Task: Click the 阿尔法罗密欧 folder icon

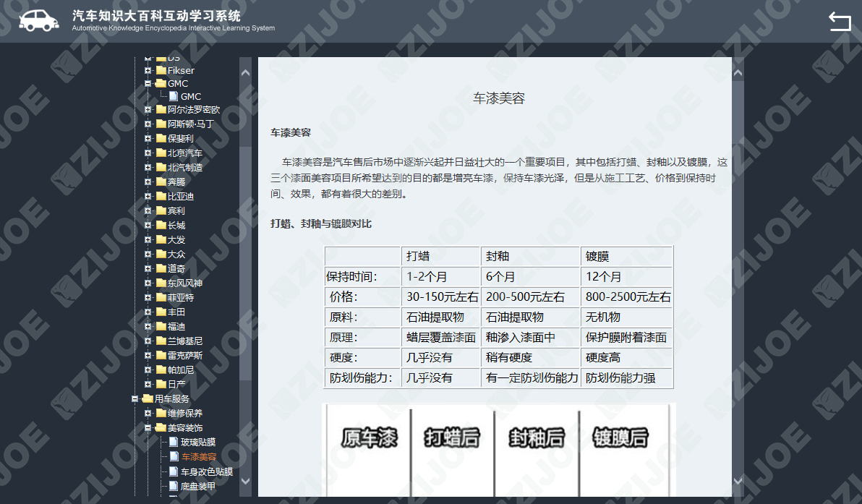Action: pyautogui.click(x=161, y=109)
